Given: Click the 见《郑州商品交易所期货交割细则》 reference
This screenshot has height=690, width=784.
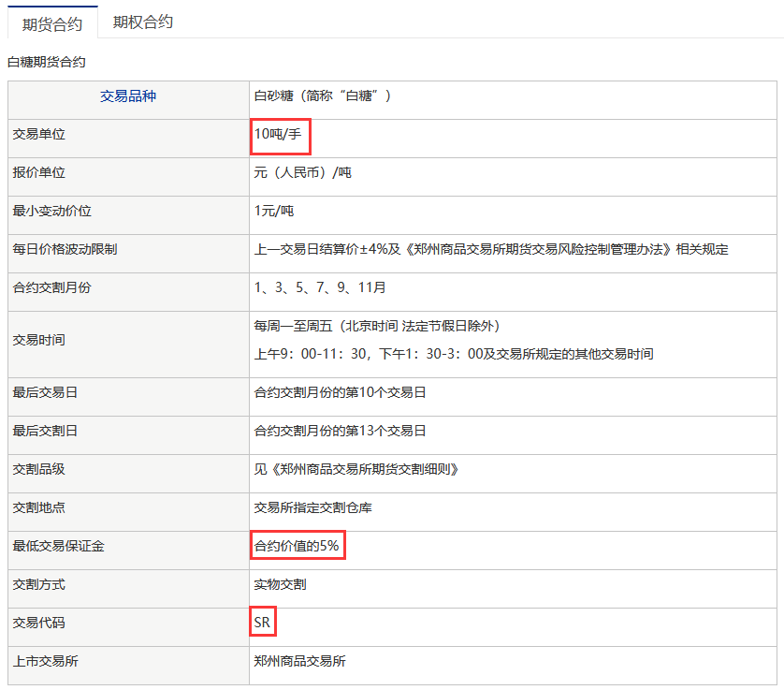Looking at the screenshot, I should pyautogui.click(x=356, y=469).
